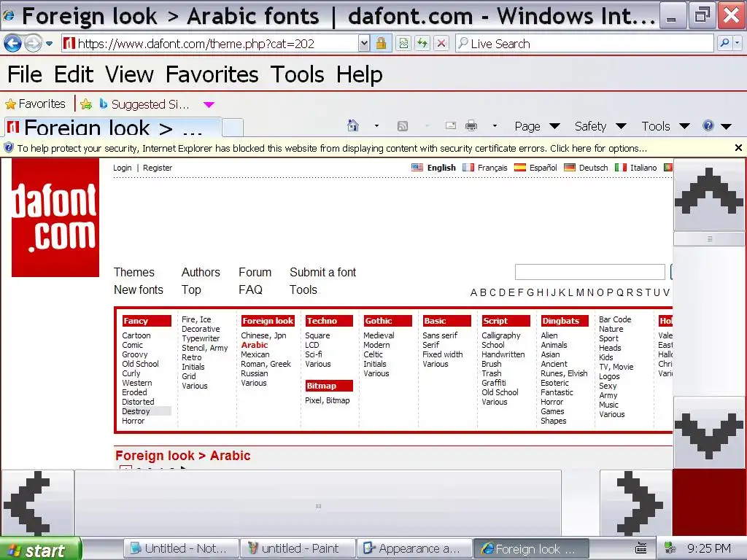
Task: Click the Forward navigation arrow
Action: (33, 44)
